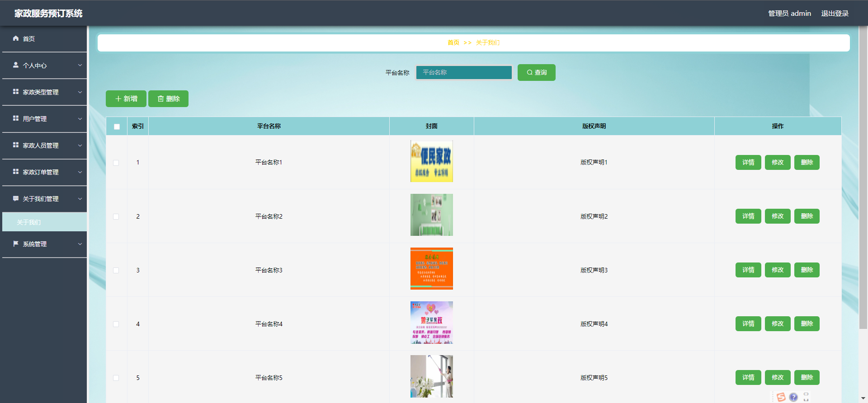Click 退出登录 to log out
The height and width of the screenshot is (403, 868).
pos(835,13)
